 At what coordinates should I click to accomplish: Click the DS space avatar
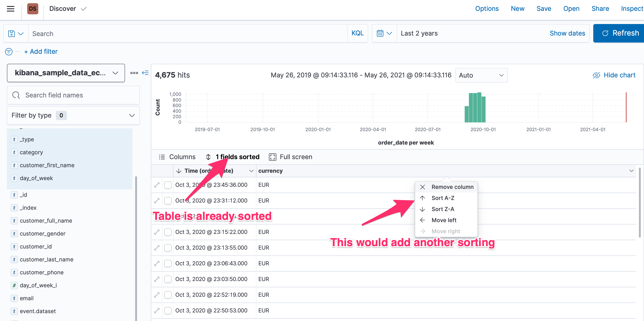(x=33, y=9)
